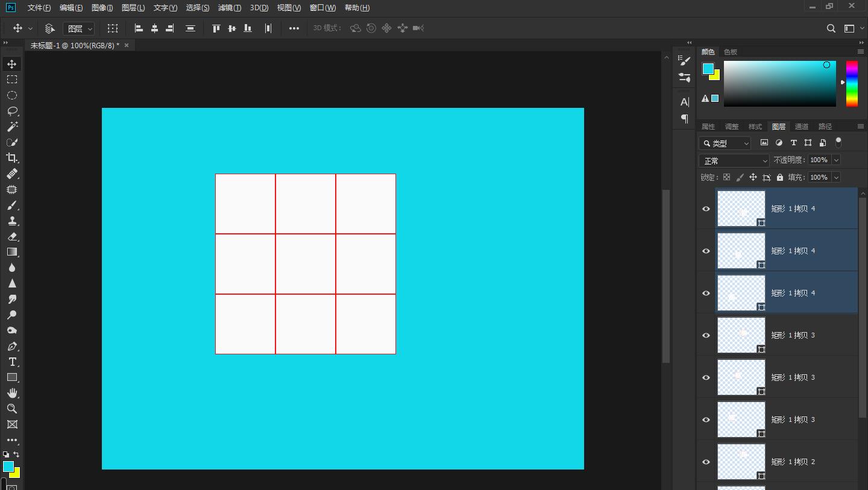Toggle the layer filter on/off switch
The width and height of the screenshot is (868, 490).
click(x=838, y=142)
